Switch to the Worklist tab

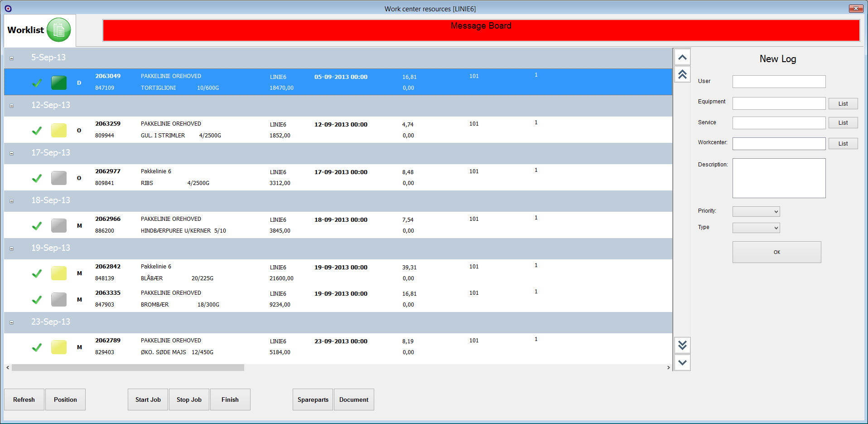(40, 30)
